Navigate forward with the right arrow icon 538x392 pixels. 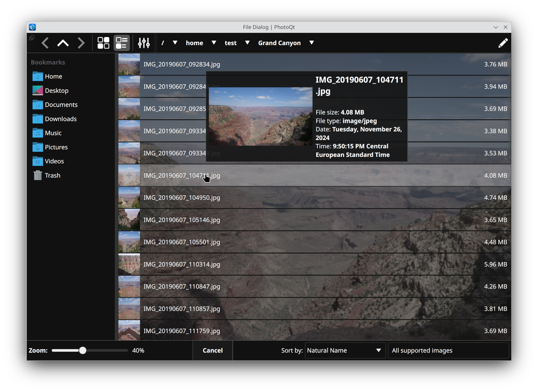pyautogui.click(x=81, y=43)
